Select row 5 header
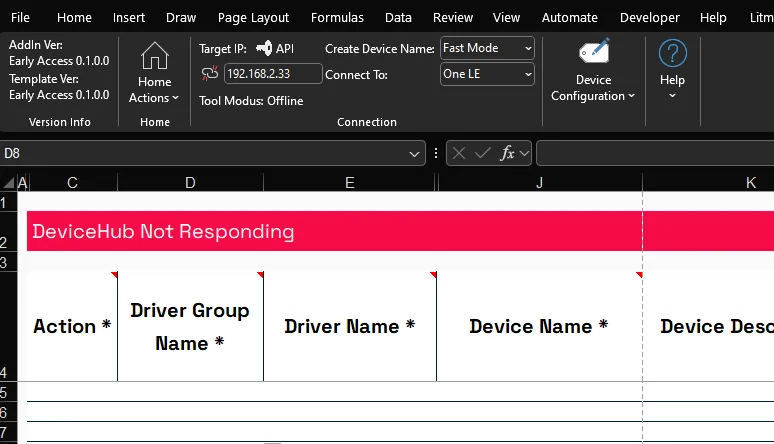This screenshot has height=444, width=774. click(x=8, y=393)
